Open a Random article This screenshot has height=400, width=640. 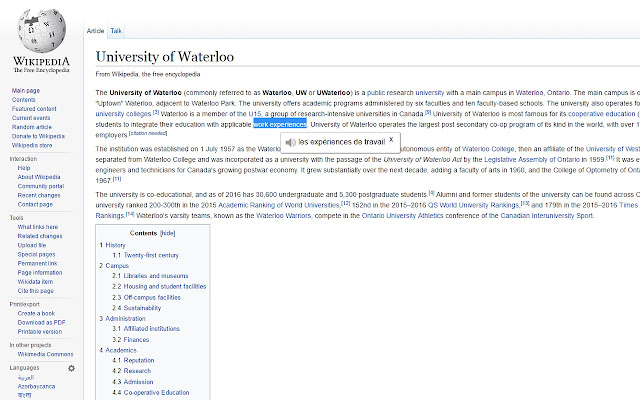[x=31, y=127]
